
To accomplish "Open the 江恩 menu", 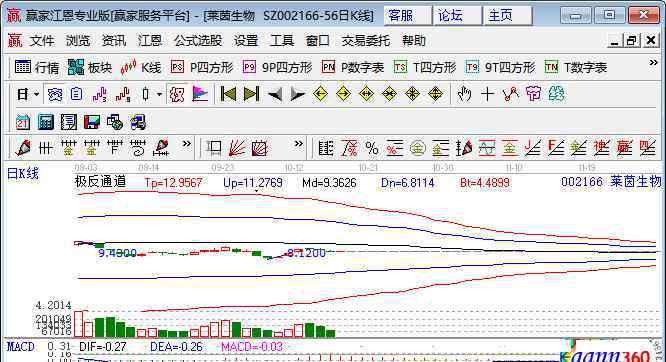I will 150,41.
